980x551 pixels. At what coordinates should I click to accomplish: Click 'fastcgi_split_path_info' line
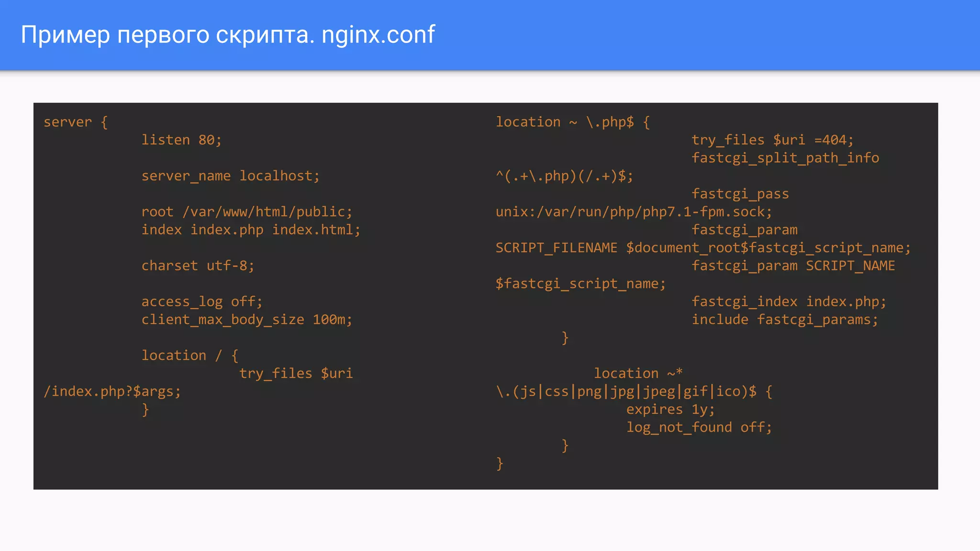pyautogui.click(x=785, y=158)
